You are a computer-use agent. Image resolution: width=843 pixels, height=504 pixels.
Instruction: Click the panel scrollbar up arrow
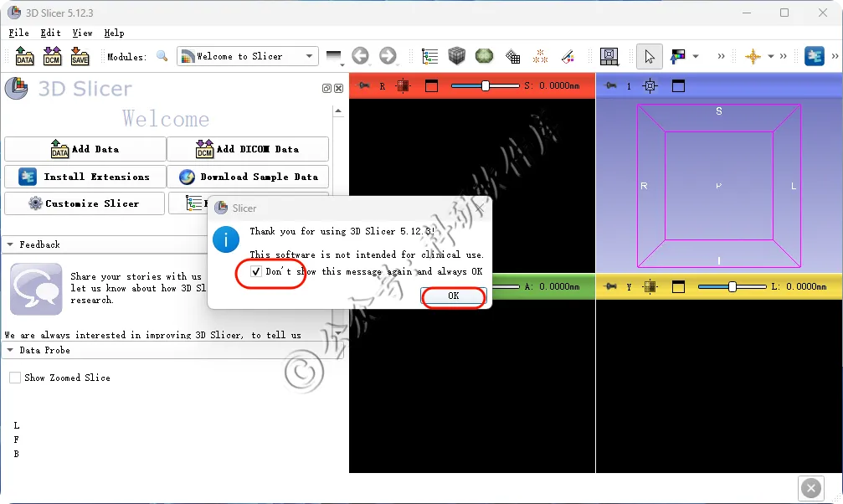(x=338, y=111)
